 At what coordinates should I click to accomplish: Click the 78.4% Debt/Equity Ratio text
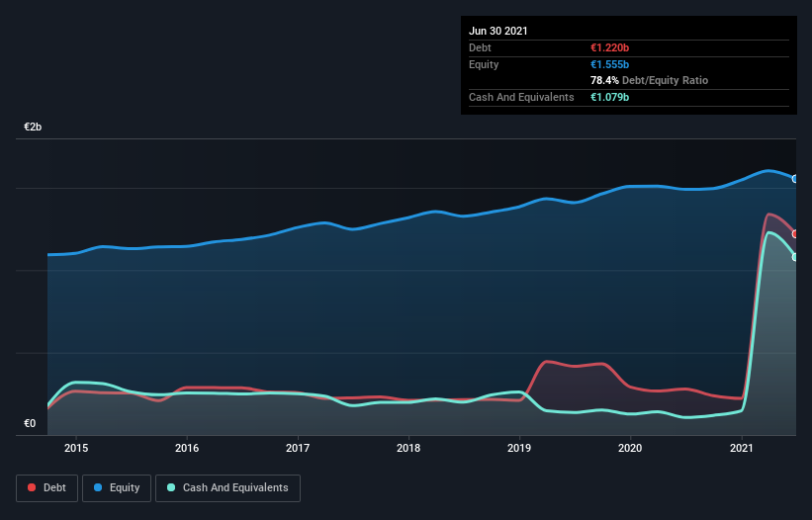coord(649,81)
